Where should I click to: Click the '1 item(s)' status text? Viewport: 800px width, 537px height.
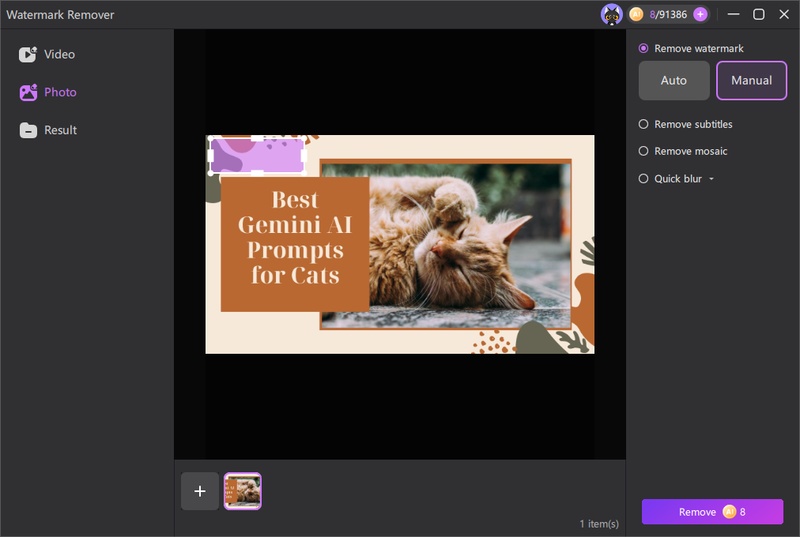(599, 524)
